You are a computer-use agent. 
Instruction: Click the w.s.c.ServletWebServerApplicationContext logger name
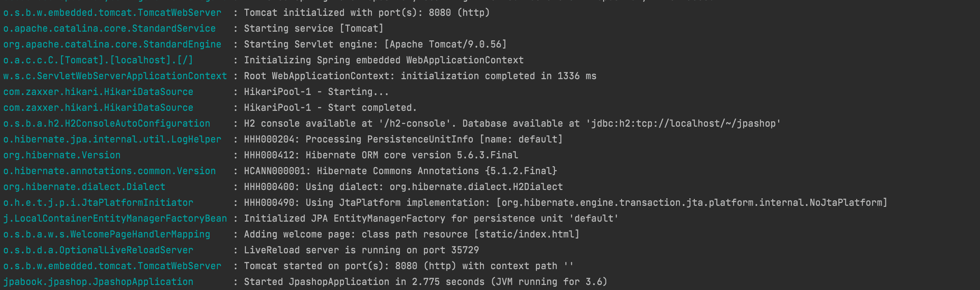(x=115, y=76)
